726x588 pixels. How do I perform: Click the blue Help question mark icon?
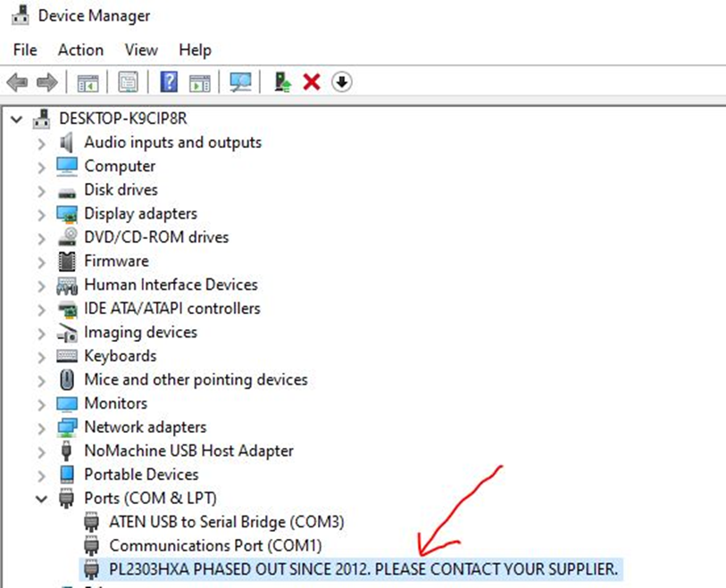pyautogui.click(x=169, y=83)
